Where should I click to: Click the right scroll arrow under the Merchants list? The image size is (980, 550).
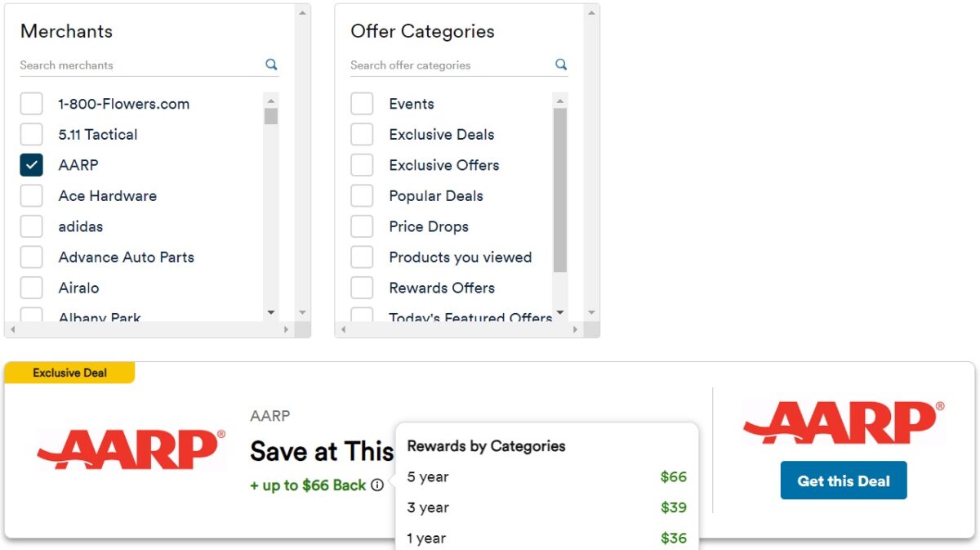pos(287,329)
